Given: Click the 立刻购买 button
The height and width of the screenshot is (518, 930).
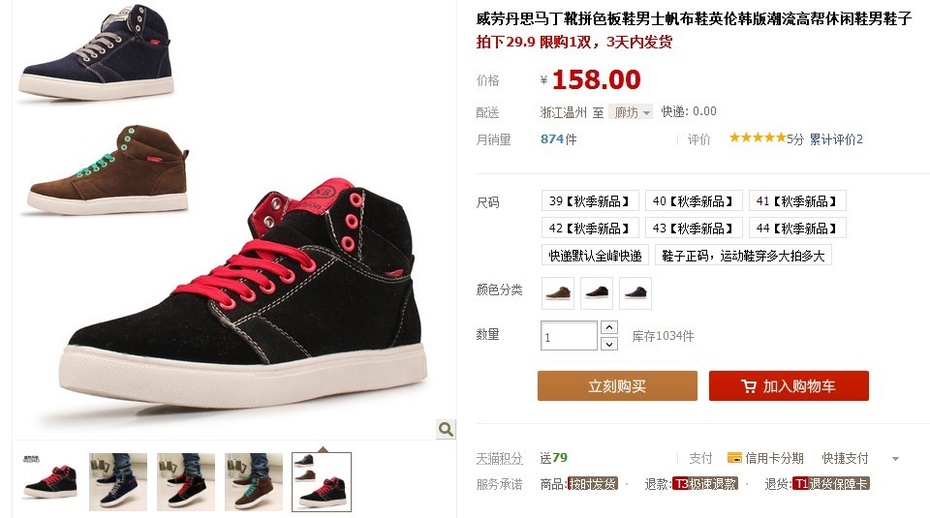Looking at the screenshot, I should [x=617, y=386].
